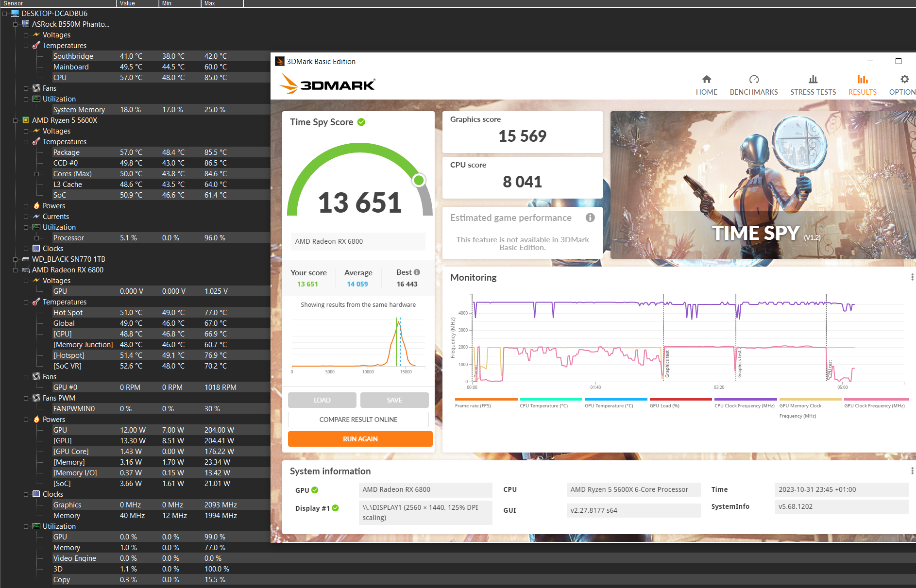Viewport: 916px width, 588px height.
Task: Open System information three-dot menu
Action: [x=912, y=471]
